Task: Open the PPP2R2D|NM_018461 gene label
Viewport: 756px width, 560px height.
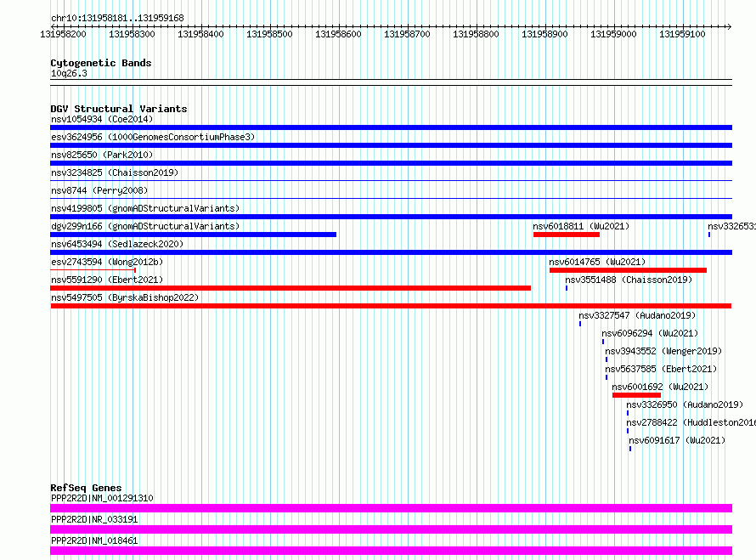Action: click(x=94, y=540)
